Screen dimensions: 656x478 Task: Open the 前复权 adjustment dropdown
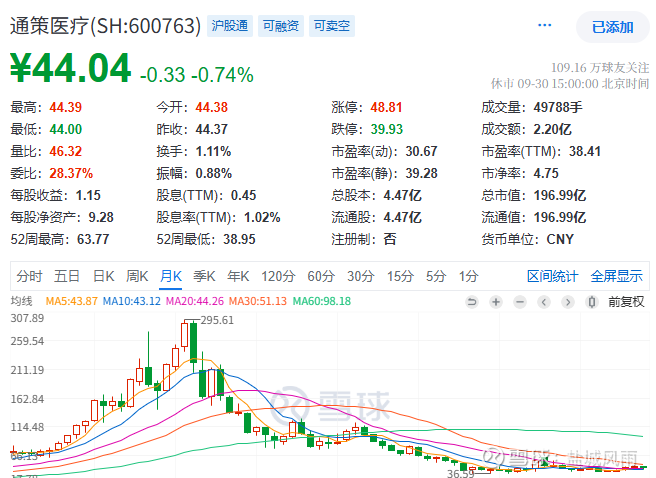click(x=626, y=302)
